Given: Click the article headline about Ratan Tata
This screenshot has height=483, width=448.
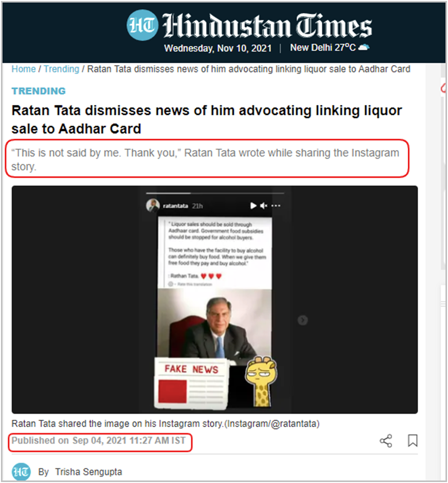Looking at the screenshot, I should tap(207, 120).
